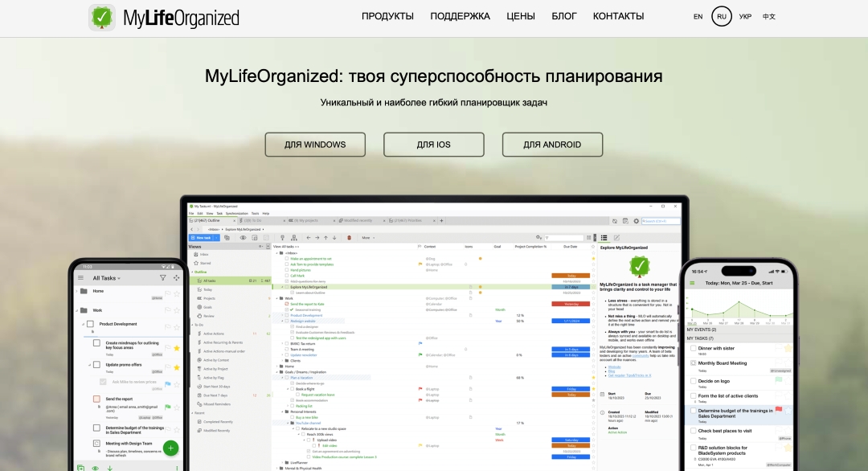Click the settings gear beside desktop search
Screen dimensions: 868x471
click(636, 221)
